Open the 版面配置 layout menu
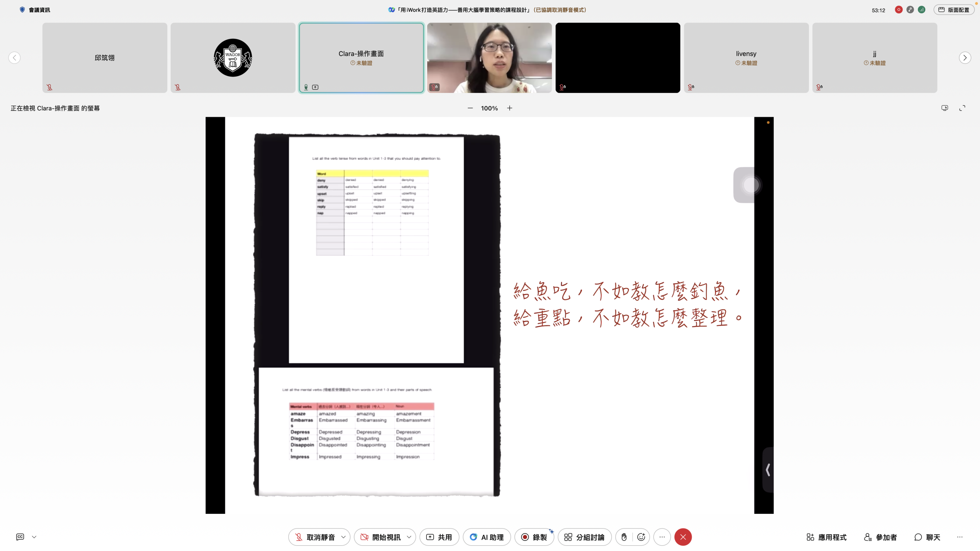The height and width of the screenshot is (551, 980). (x=954, y=10)
